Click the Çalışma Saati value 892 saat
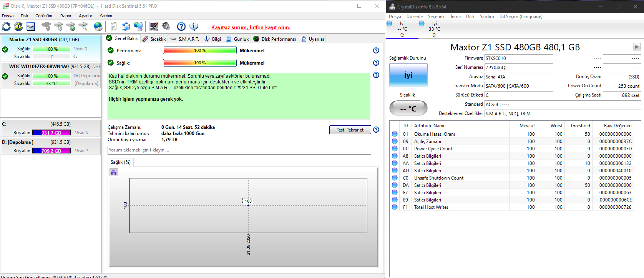This screenshot has width=644, height=278. coord(622,95)
